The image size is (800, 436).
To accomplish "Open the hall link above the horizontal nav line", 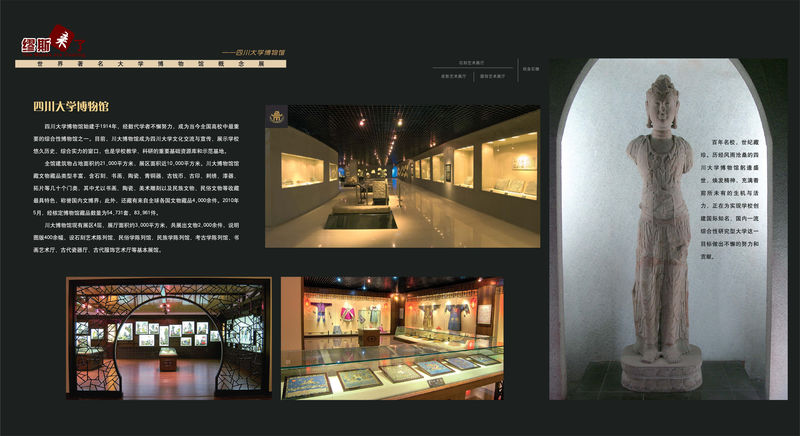I will pyautogui.click(x=472, y=63).
